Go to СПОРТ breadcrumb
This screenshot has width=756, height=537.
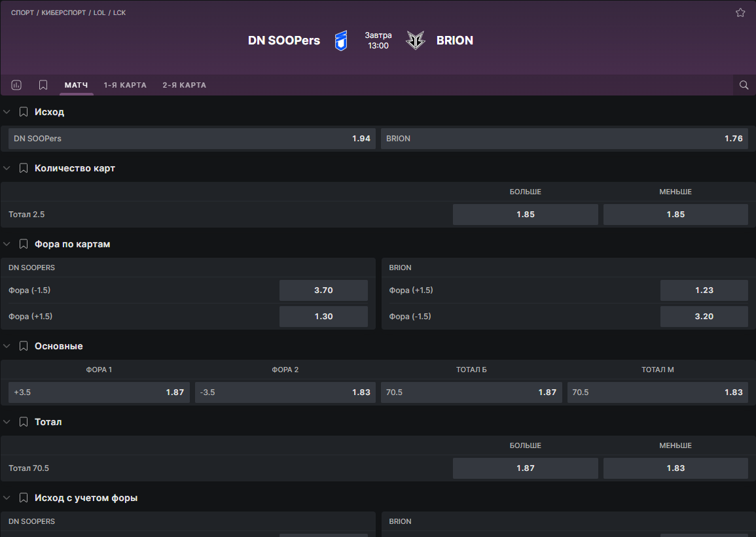(x=22, y=12)
